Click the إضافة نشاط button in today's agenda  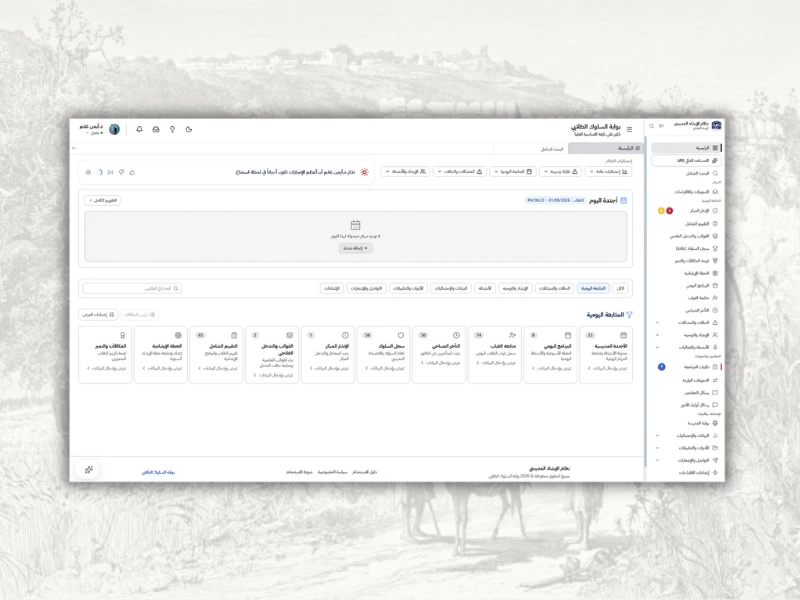pos(356,248)
